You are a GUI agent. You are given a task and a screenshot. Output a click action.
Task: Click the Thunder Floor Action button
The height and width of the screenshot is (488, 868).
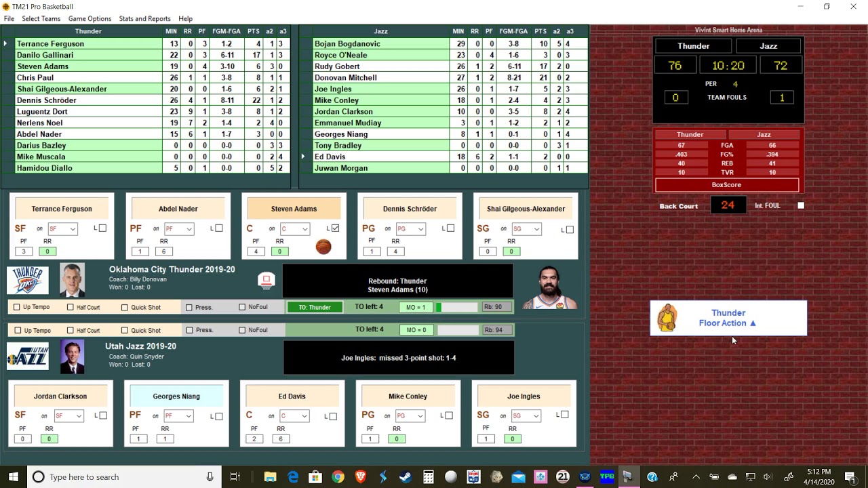click(728, 318)
